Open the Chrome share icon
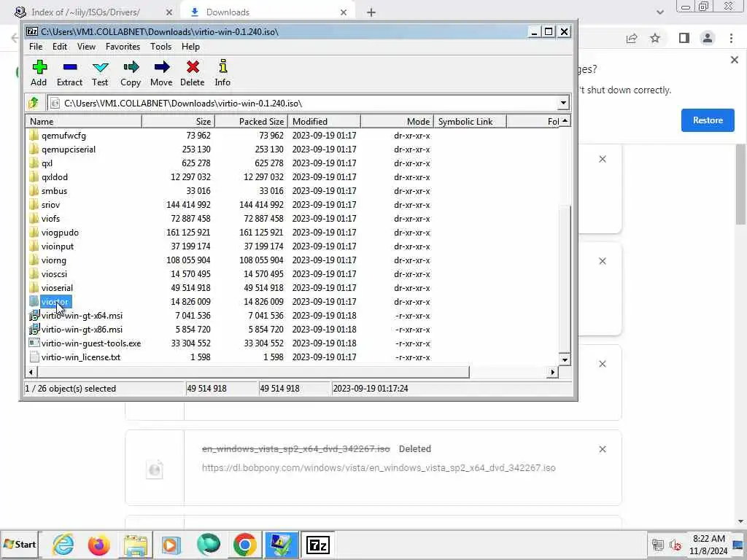Image resolution: width=747 pixels, height=560 pixels. click(632, 38)
